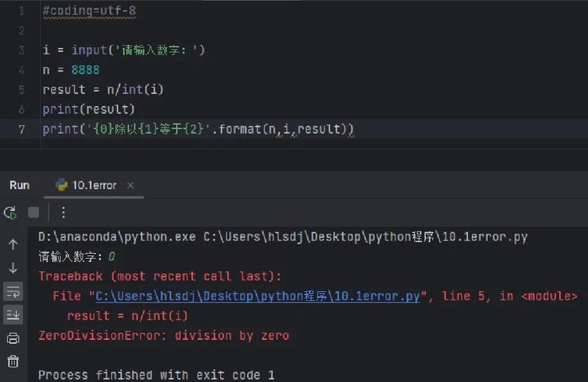The height and width of the screenshot is (382, 588).
Task: Click the entered input value 0 in console
Action: pyautogui.click(x=111, y=257)
